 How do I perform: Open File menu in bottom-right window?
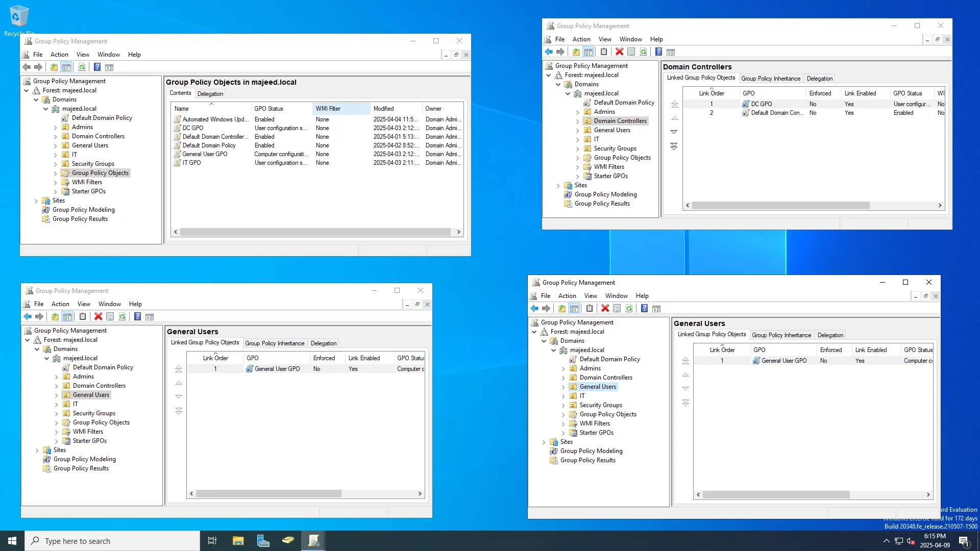546,296
